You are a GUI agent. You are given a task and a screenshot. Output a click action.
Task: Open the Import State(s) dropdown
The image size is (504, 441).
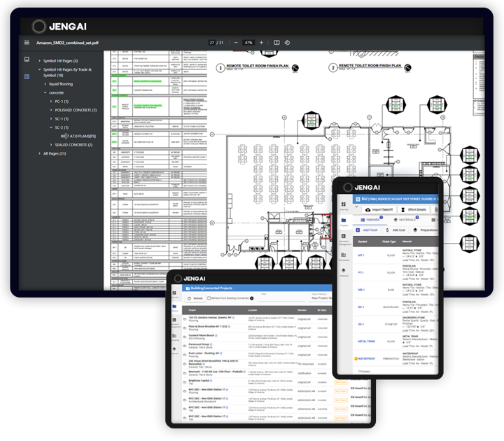[321, 297]
